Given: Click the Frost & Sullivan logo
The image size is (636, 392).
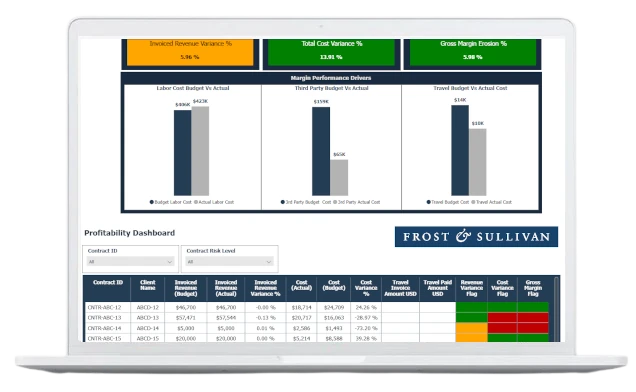Looking at the screenshot, I should (476, 237).
